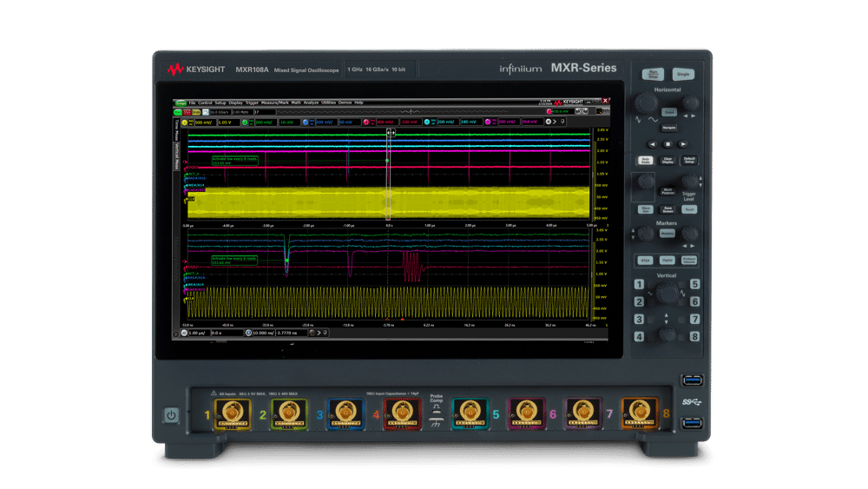Open the Display menu
The width and height of the screenshot is (868, 489).
(236, 102)
